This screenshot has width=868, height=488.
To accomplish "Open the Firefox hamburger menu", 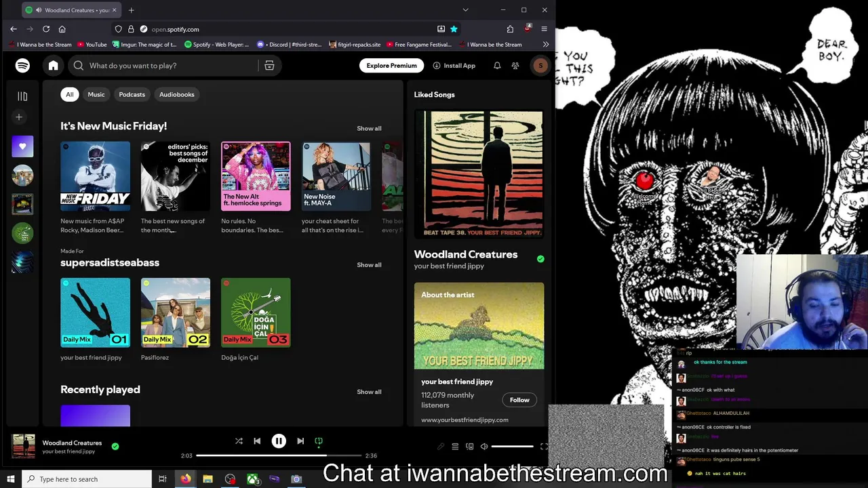I will 544,29.
